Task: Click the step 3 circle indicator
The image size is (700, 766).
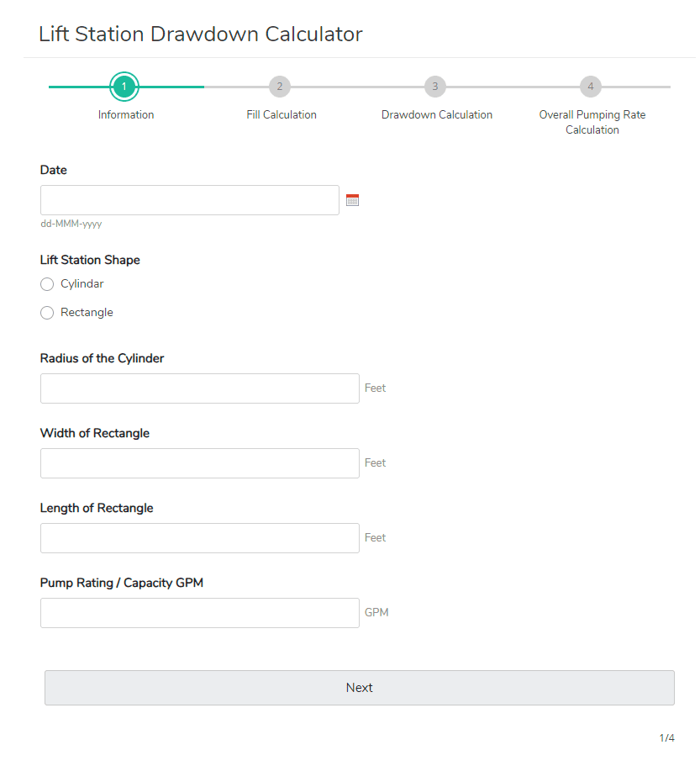Action: (x=435, y=87)
